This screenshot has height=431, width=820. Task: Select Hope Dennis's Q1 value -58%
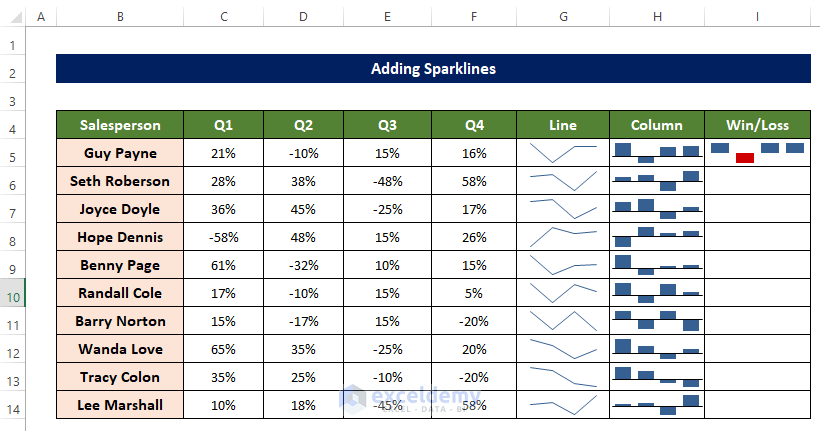(223, 237)
